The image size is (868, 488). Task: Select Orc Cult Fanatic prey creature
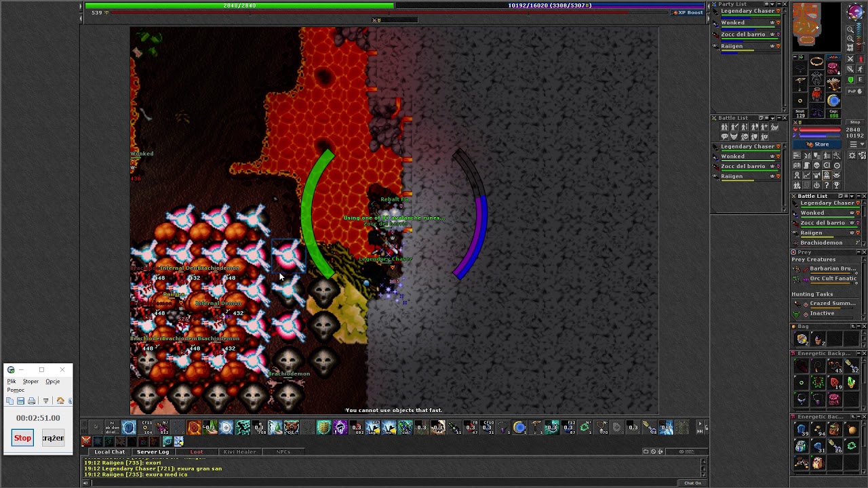click(833, 279)
